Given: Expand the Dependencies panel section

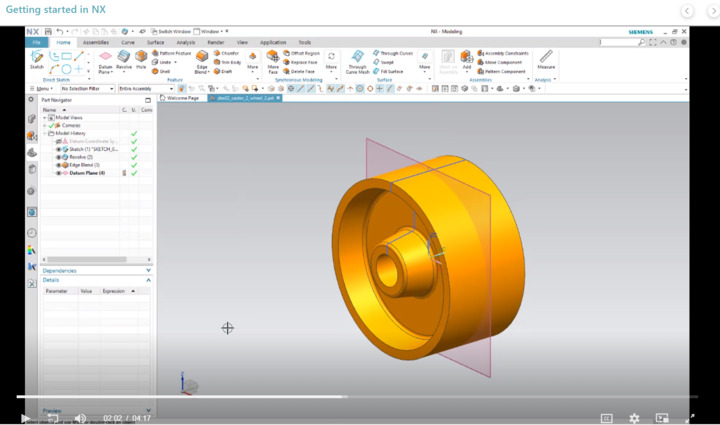Looking at the screenshot, I should [x=96, y=270].
